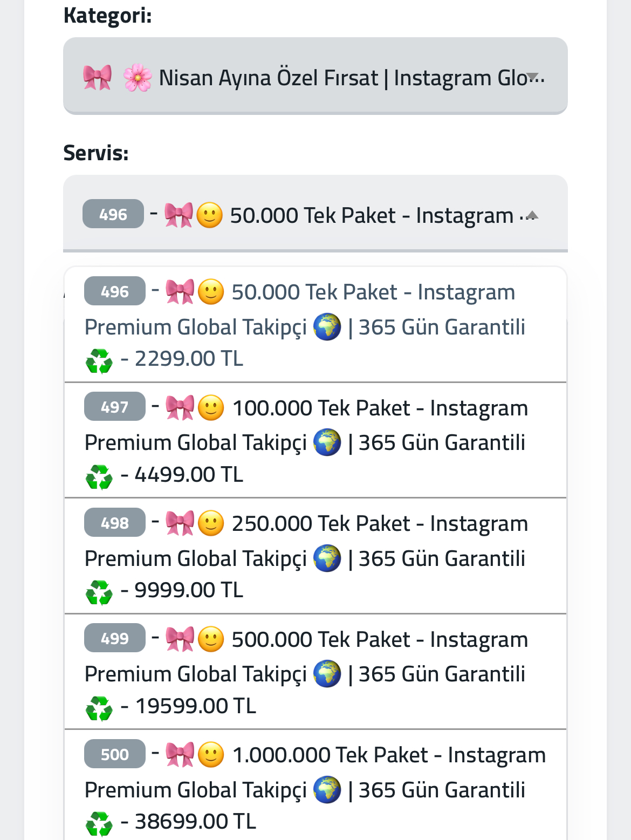Click the smiley icon in option 498

pos(211,523)
